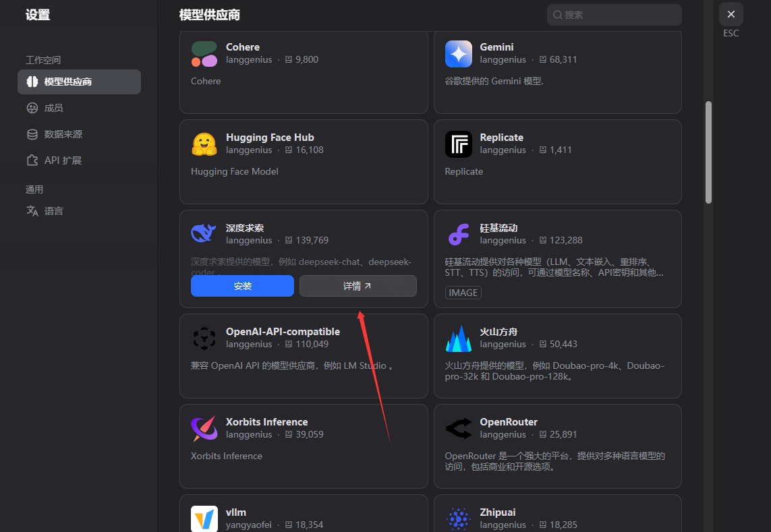Select 模型供应商 in the settings sidebar

pos(79,82)
